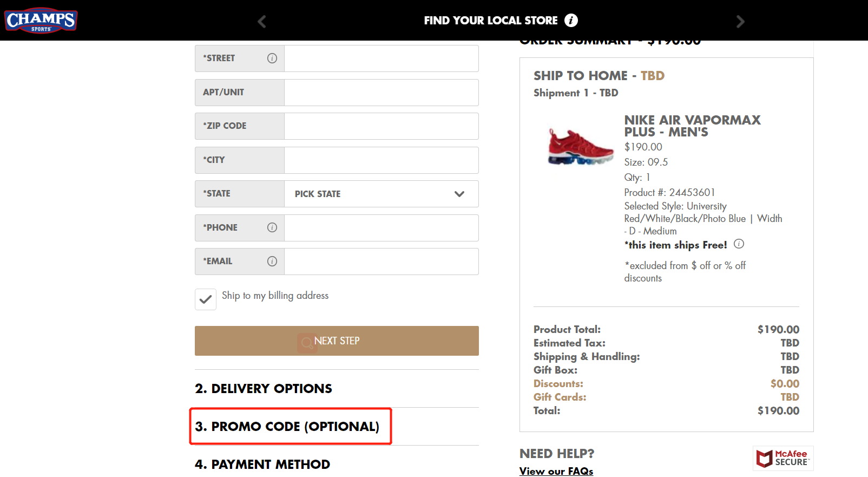Viewport: 868px width, 477px height.
Task: Open the Pick State dropdown
Action: [382, 194]
